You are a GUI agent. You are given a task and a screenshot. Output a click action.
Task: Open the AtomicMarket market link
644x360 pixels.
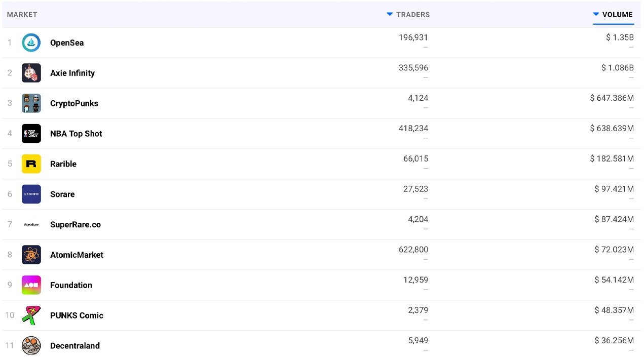pyautogui.click(x=77, y=255)
